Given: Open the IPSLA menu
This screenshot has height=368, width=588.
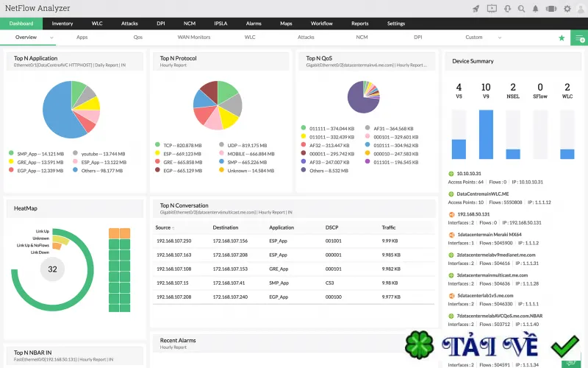Looking at the screenshot, I should point(220,24).
